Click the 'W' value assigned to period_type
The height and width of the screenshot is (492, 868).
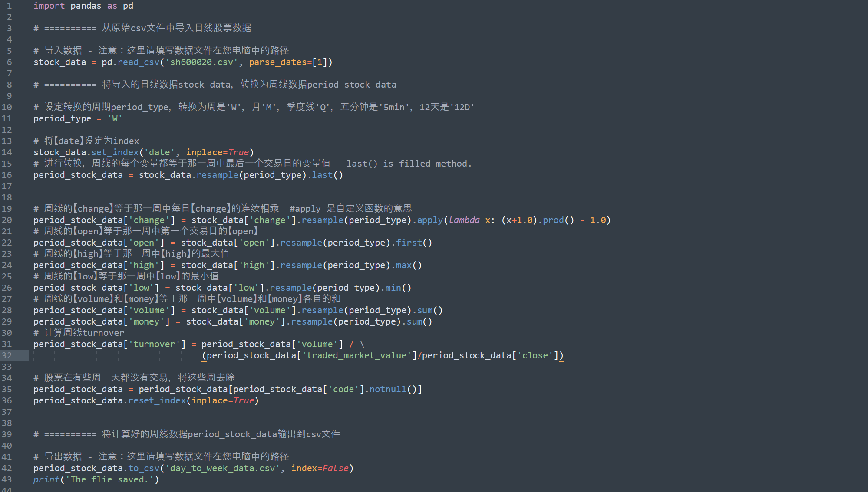point(115,118)
